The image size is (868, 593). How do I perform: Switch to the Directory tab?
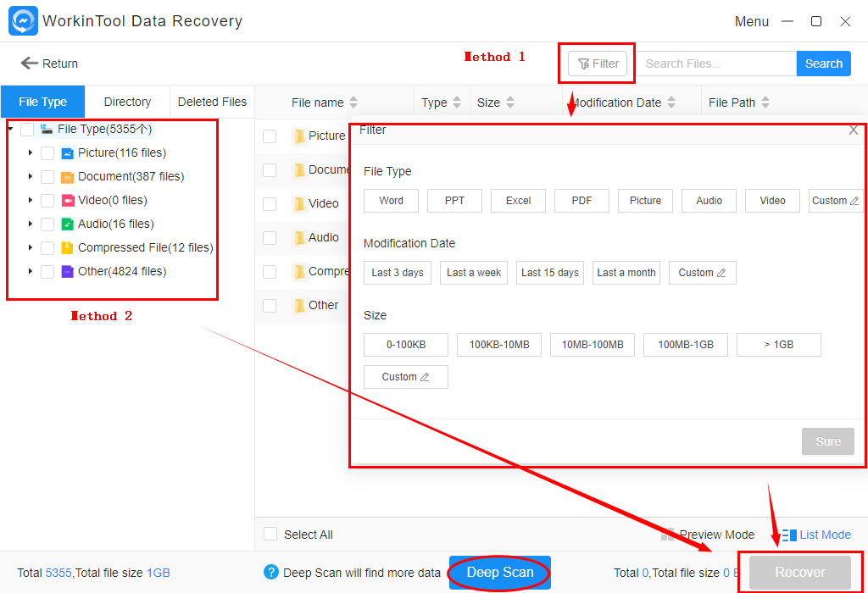pyautogui.click(x=127, y=102)
